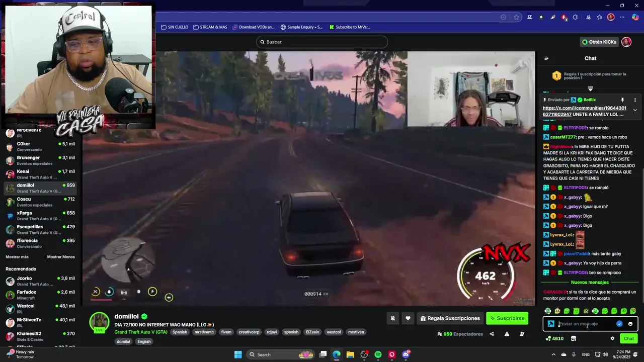This screenshot has height=362, width=644.
Task: Toggle the blue checkmark in the message box
Action: point(619,324)
